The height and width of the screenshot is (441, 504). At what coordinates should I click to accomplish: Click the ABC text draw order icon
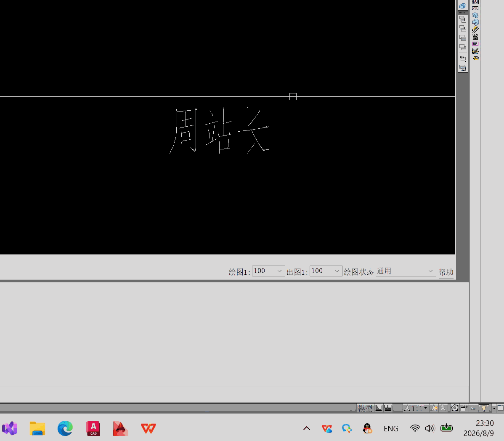462,59
